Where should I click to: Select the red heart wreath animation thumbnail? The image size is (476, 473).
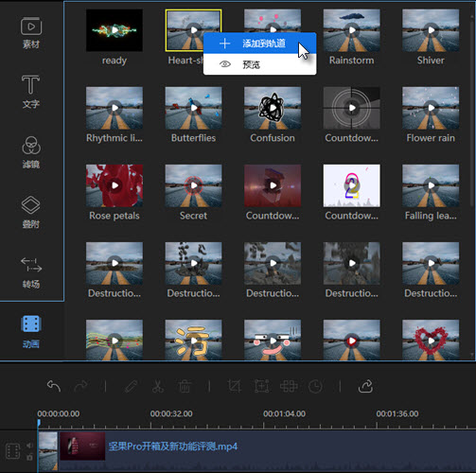tap(431, 340)
